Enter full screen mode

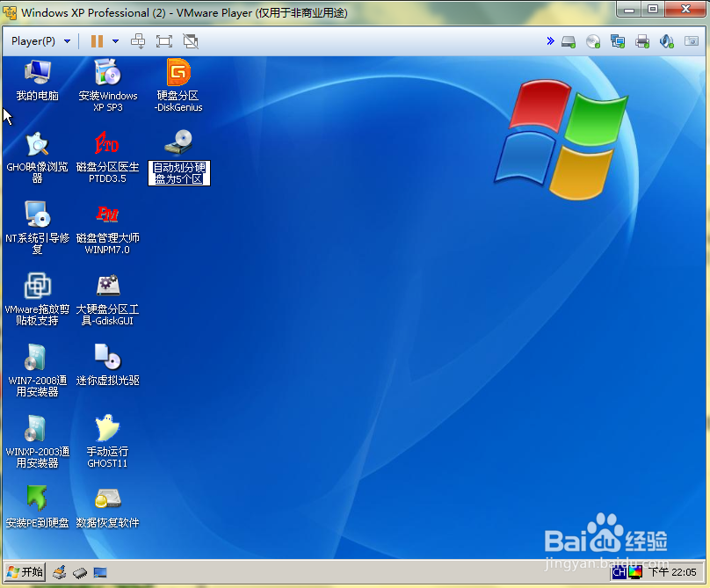click(x=164, y=41)
